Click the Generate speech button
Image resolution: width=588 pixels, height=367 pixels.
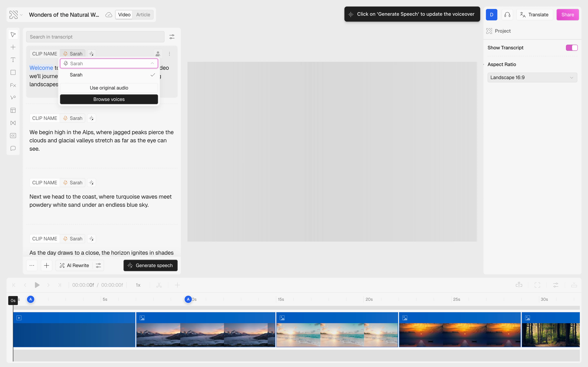click(150, 265)
